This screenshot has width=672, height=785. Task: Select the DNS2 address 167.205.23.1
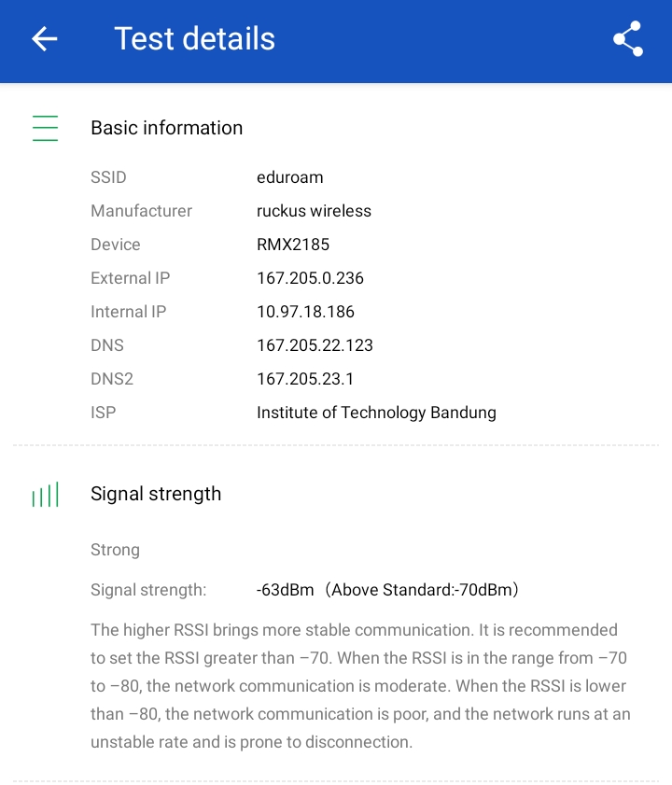[x=305, y=379]
